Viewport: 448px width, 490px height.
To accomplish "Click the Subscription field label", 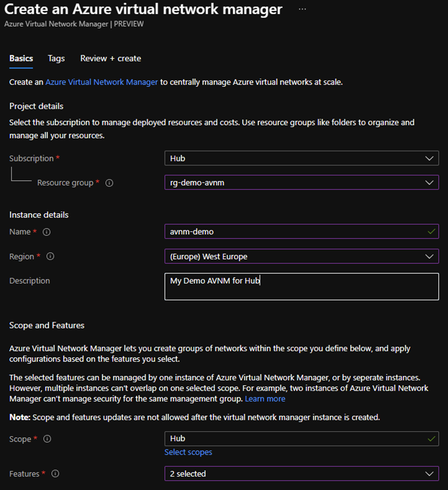I will (x=32, y=158).
